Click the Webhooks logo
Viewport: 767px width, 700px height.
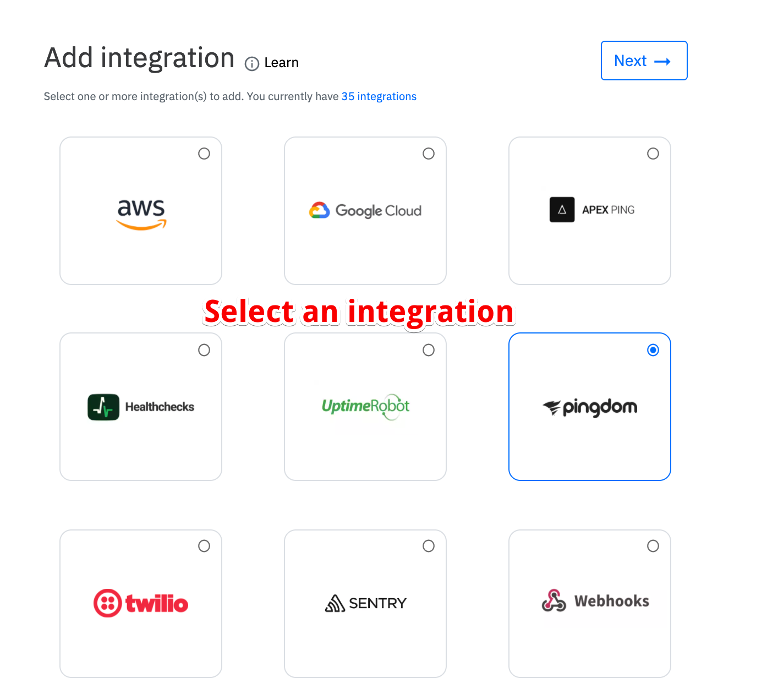coord(595,601)
